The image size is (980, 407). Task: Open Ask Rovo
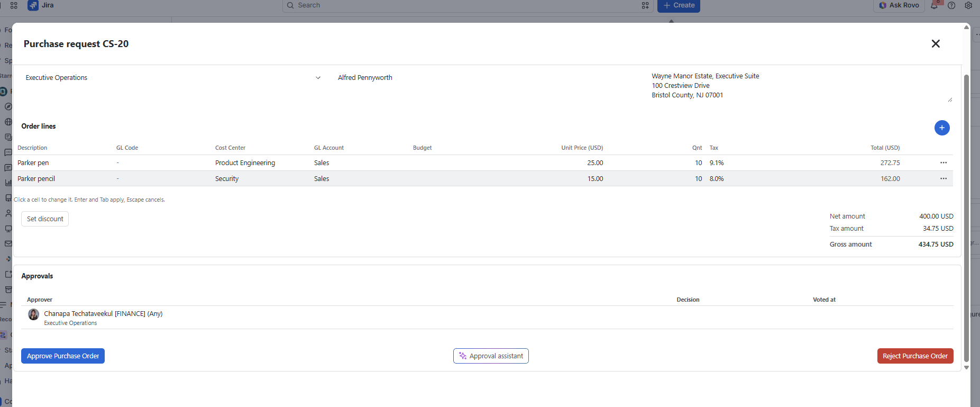coord(899,5)
